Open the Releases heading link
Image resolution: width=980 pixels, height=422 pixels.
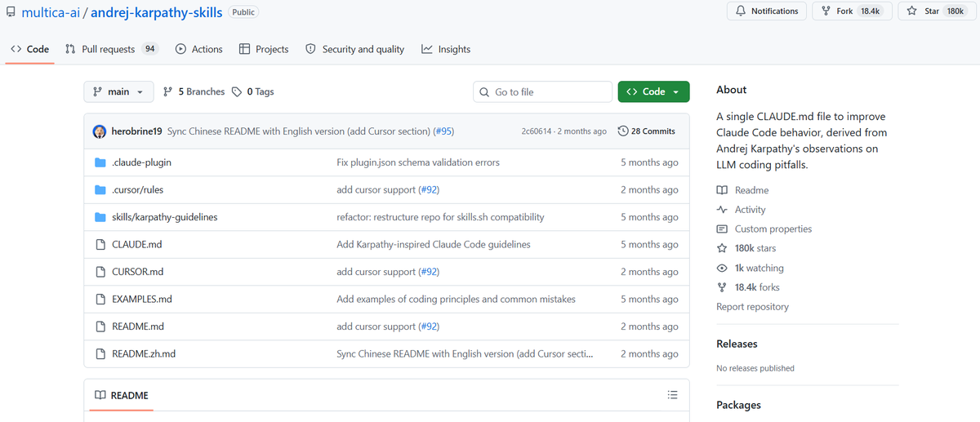(737, 344)
